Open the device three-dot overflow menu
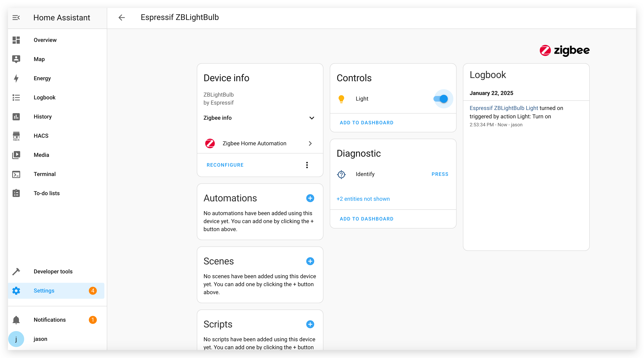The image size is (644, 358). click(x=307, y=165)
